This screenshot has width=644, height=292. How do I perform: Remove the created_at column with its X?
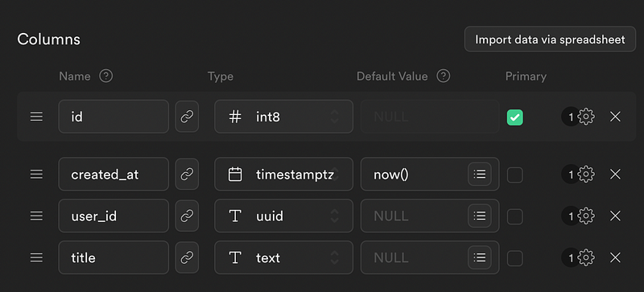click(615, 174)
